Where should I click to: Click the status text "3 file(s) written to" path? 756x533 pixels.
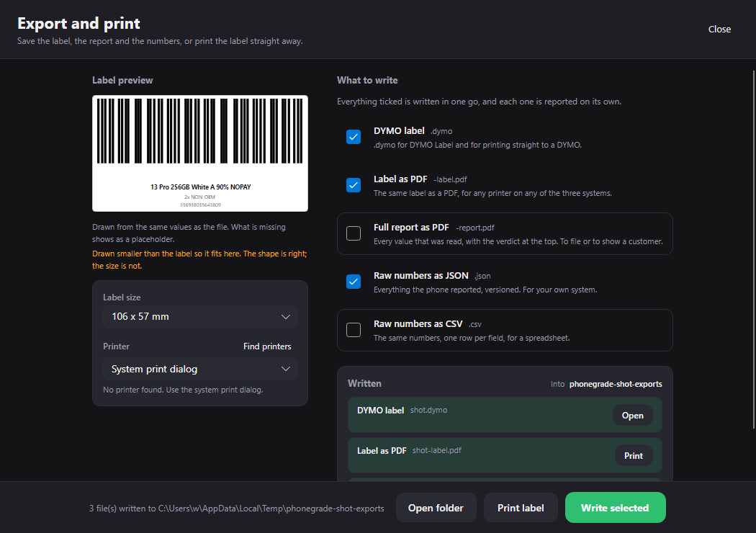tap(237, 509)
